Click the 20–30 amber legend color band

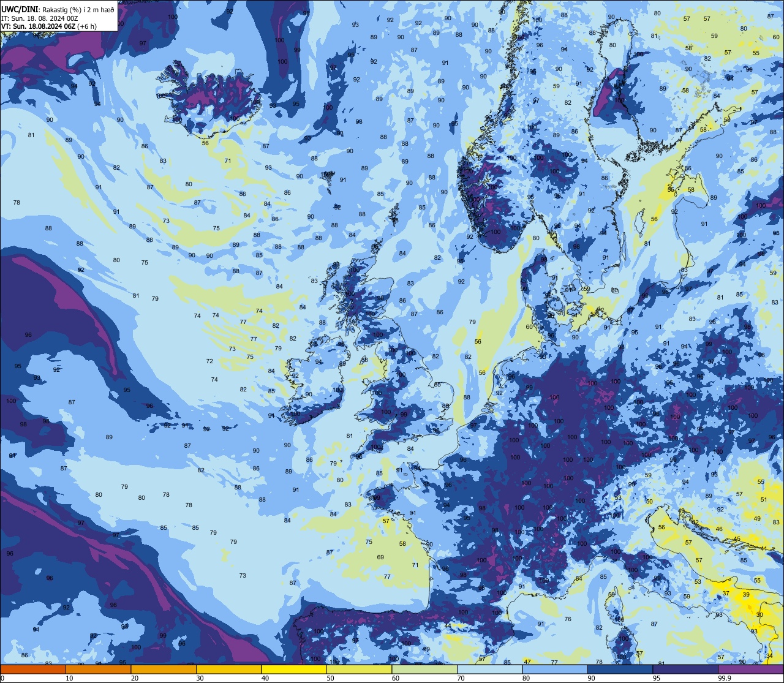pyautogui.click(x=164, y=669)
